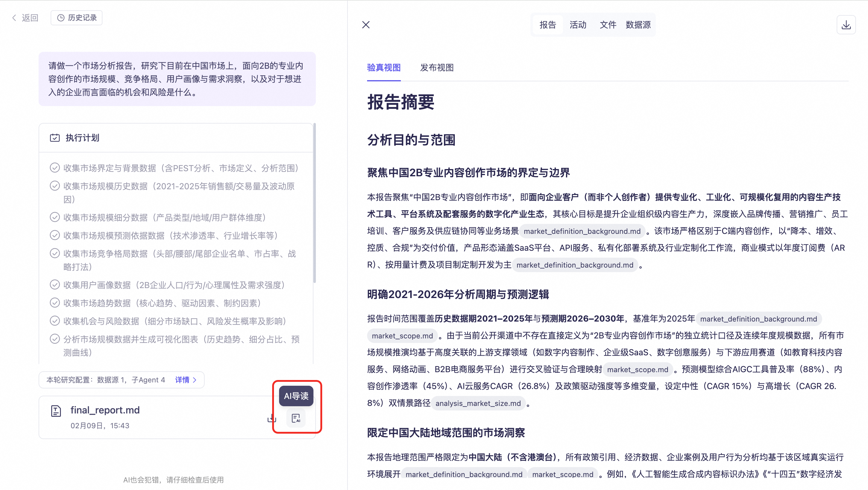This screenshot has height=490, width=868.
Task: Switch to the 发布视图 tab
Action: click(x=437, y=68)
